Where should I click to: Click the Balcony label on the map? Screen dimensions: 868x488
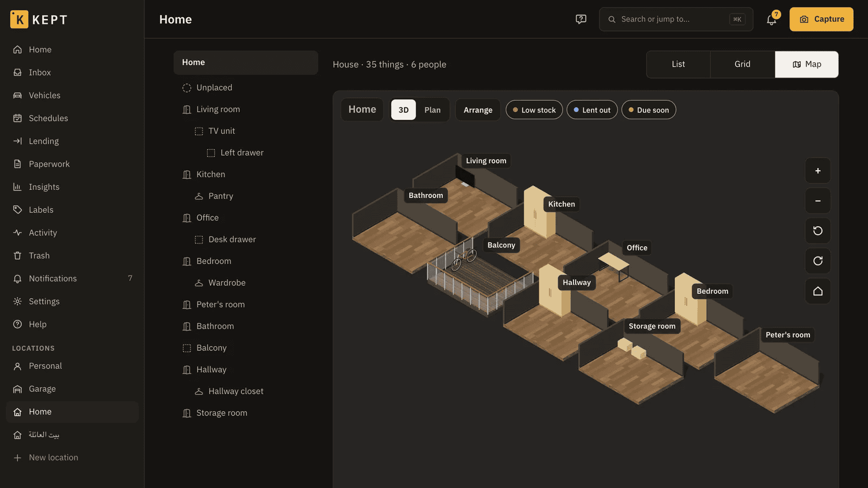(x=501, y=245)
